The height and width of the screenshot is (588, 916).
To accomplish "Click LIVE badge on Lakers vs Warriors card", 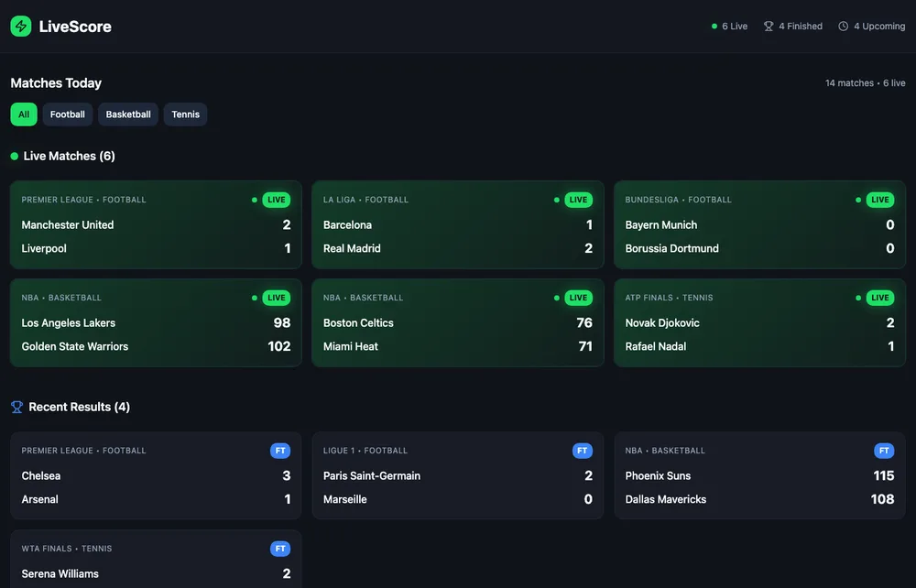I will (277, 298).
